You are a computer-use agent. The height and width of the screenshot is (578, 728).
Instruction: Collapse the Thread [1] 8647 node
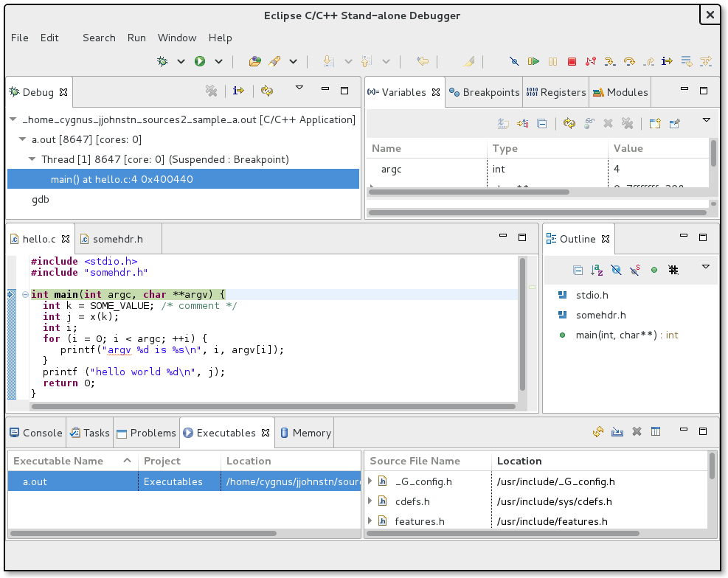pyautogui.click(x=32, y=159)
